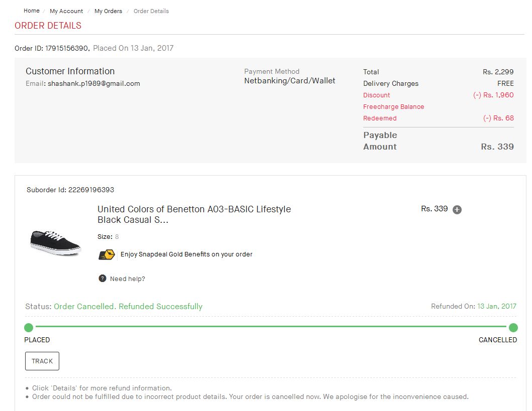Open My Orders breadcrumb link

tap(108, 11)
